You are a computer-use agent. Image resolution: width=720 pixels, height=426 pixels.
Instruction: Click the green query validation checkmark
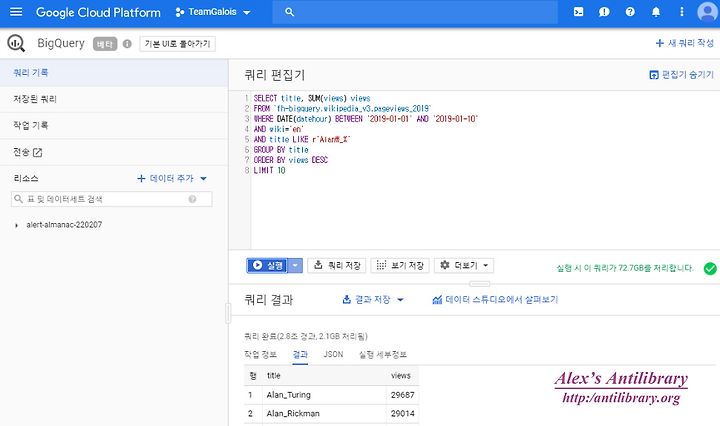click(x=710, y=268)
